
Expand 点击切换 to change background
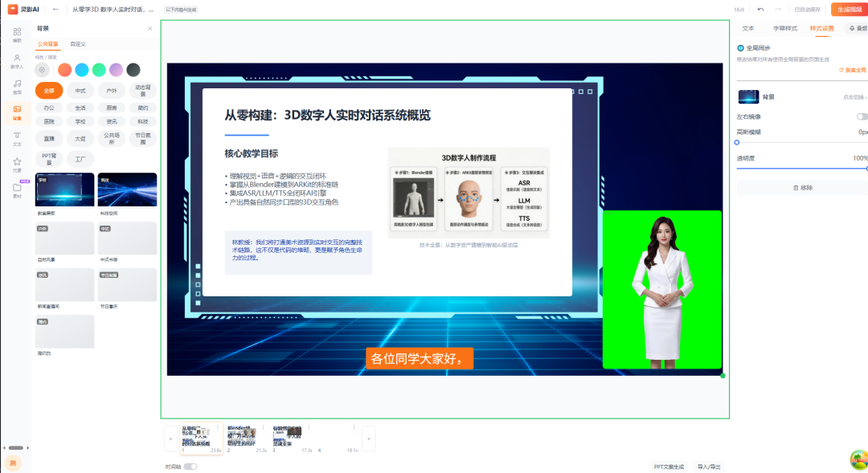854,97
